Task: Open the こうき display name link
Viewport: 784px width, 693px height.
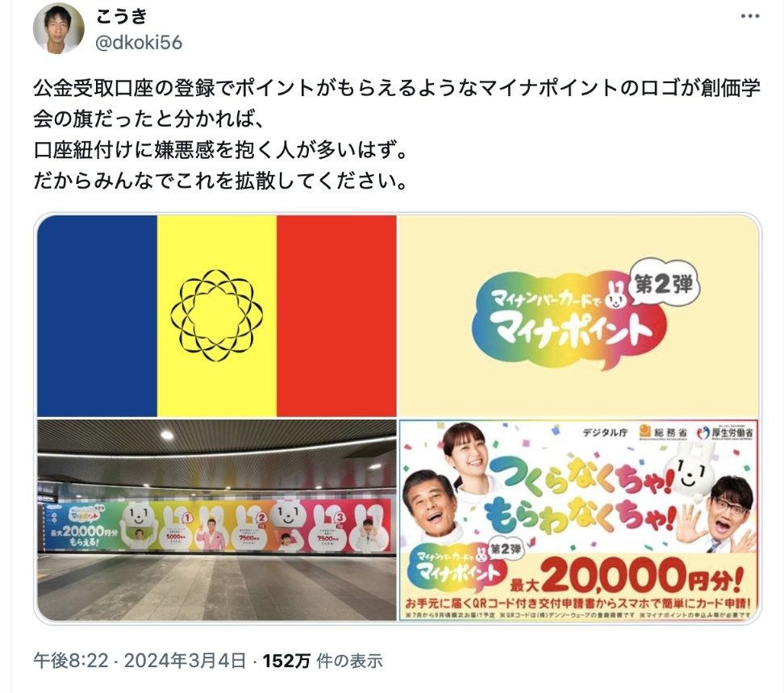Action: (121, 17)
